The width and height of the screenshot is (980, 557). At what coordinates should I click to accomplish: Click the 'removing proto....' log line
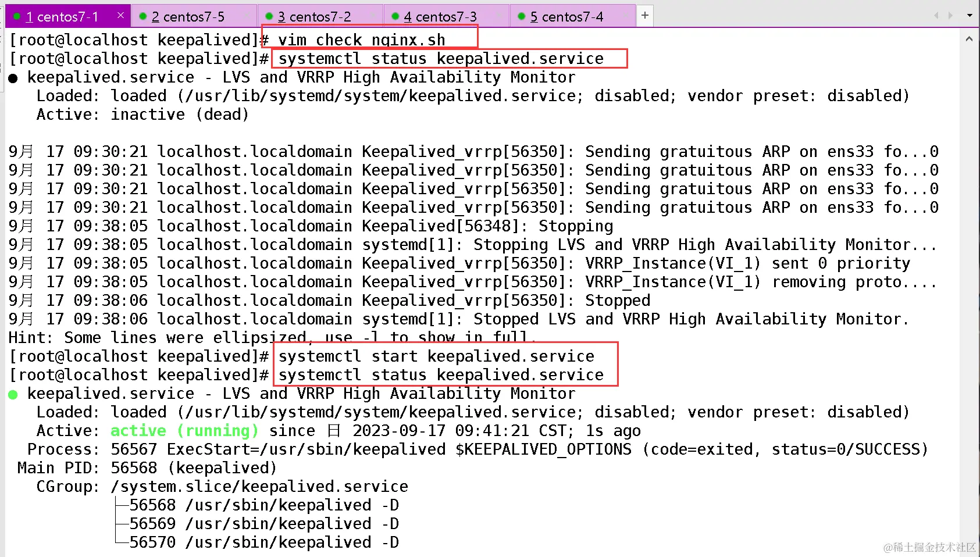(473, 282)
